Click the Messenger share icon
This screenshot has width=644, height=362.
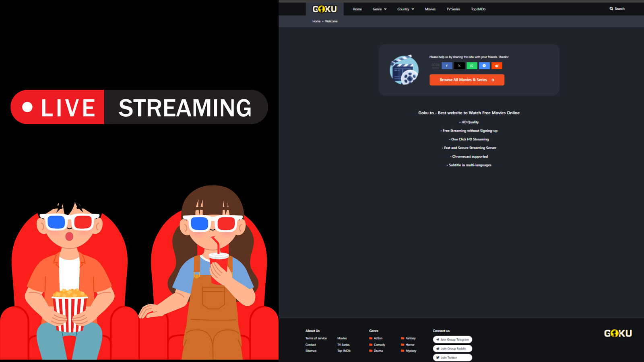[484, 66]
